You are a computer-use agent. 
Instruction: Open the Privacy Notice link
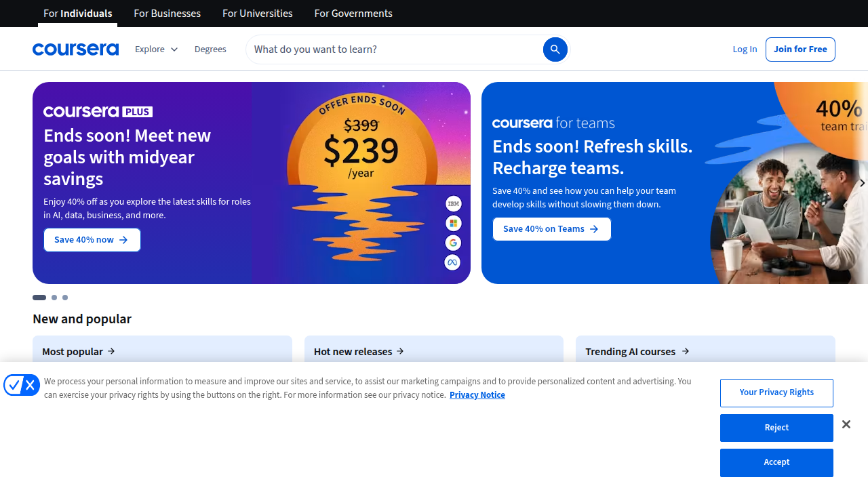(x=477, y=395)
